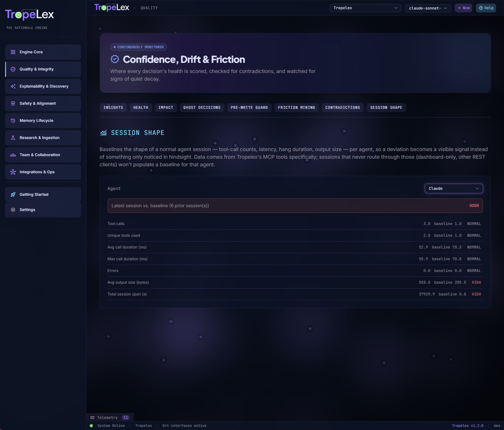The image size is (504, 430).
Task: Open the Tropelex project dropdown
Action: pyautogui.click(x=365, y=8)
